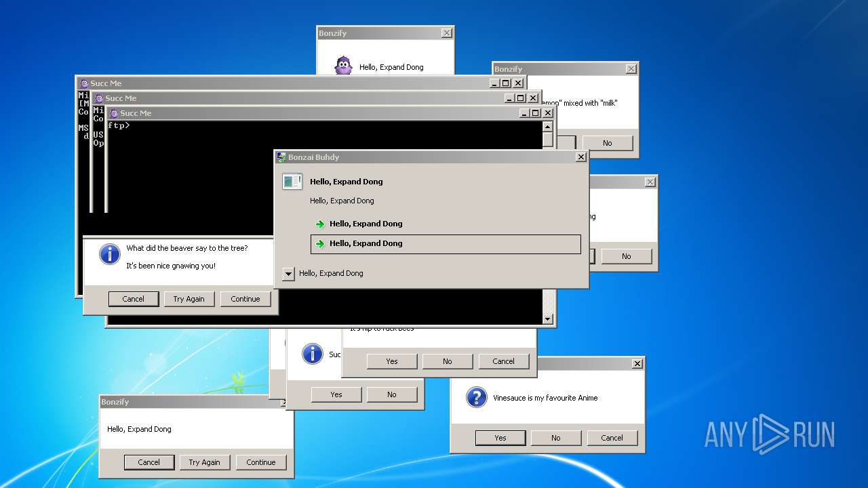The image size is (868, 488).
Task: Click console scrollbar down arrow
Action: (548, 319)
